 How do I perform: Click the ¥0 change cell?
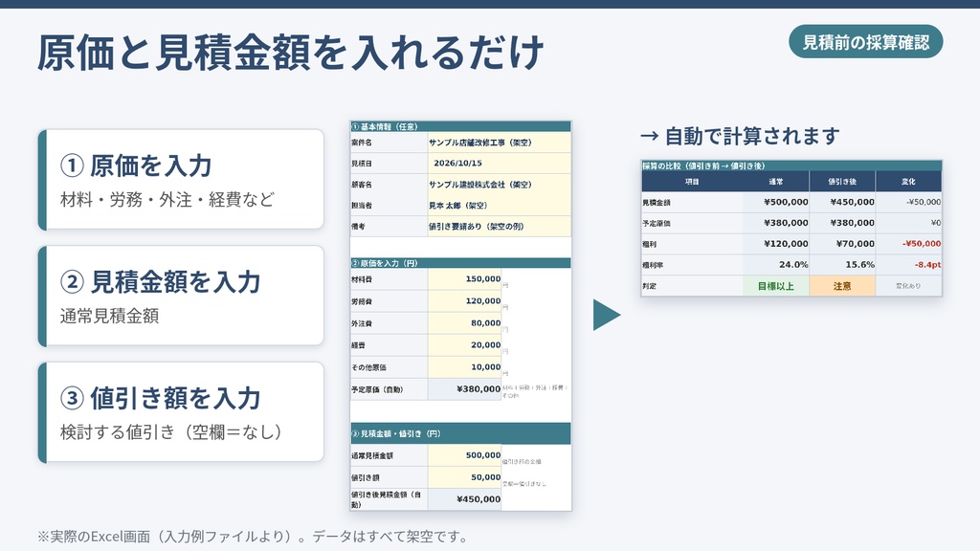coord(908,222)
